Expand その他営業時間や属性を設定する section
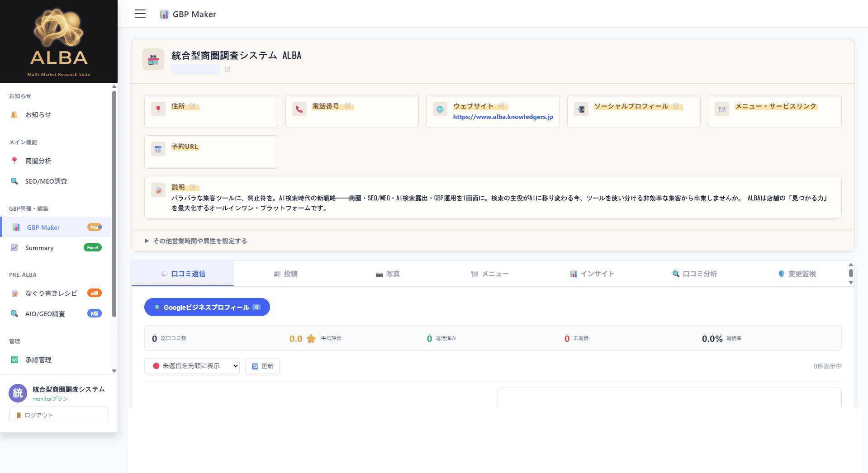This screenshot has height=473, width=868. coord(196,241)
